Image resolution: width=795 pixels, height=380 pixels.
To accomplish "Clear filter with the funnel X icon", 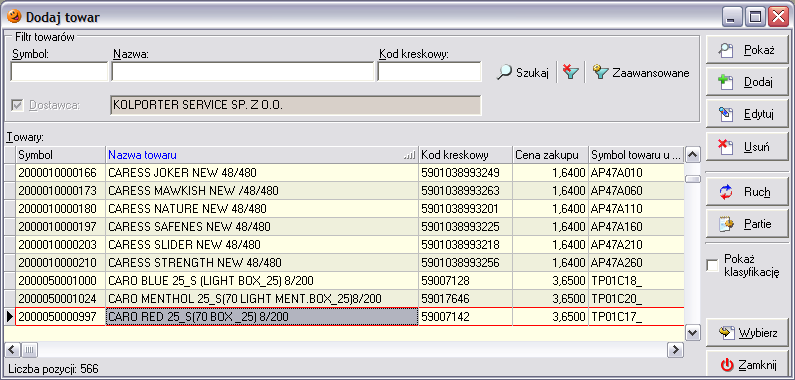I will click(x=571, y=73).
